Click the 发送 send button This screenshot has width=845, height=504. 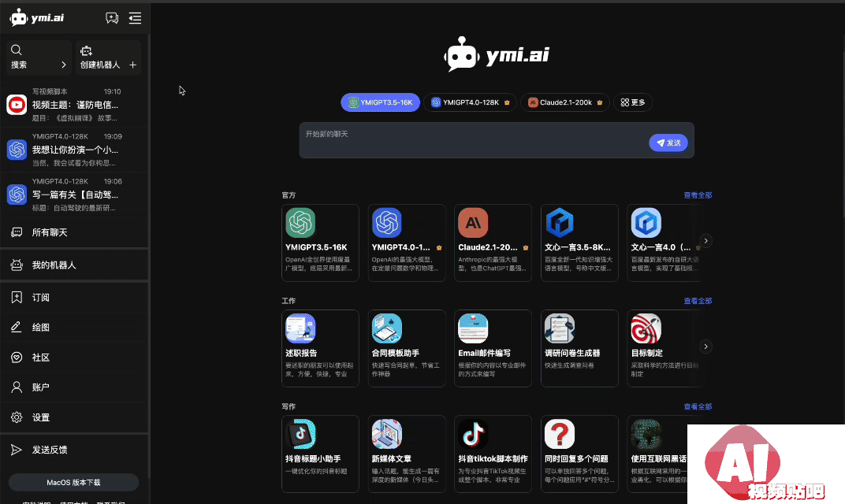[x=668, y=143]
